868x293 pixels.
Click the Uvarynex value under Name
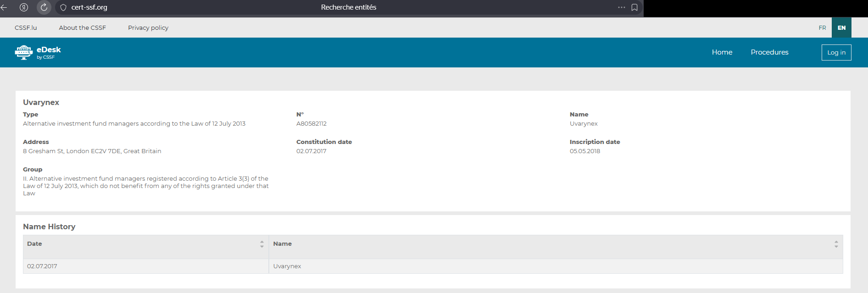[584, 124]
